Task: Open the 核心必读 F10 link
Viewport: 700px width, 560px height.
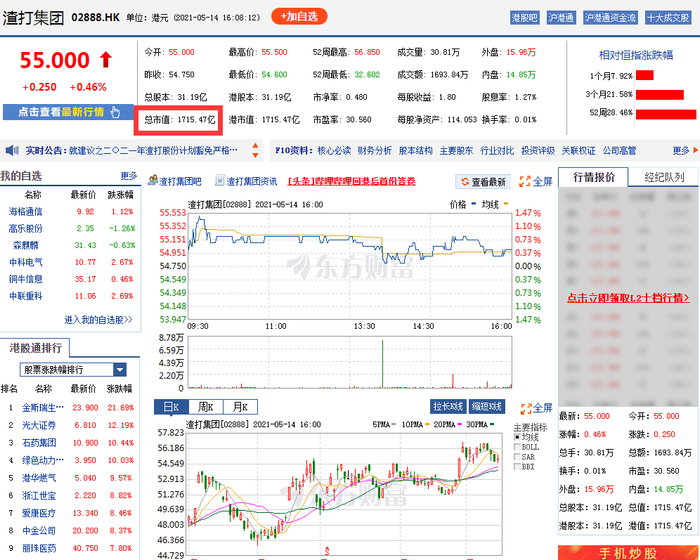Action: [x=334, y=150]
